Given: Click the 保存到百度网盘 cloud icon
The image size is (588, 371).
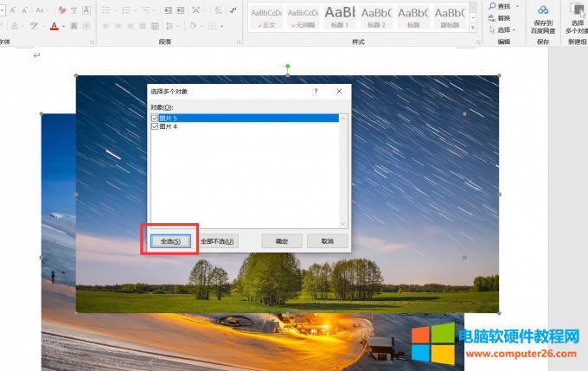Looking at the screenshot, I should (x=543, y=10).
